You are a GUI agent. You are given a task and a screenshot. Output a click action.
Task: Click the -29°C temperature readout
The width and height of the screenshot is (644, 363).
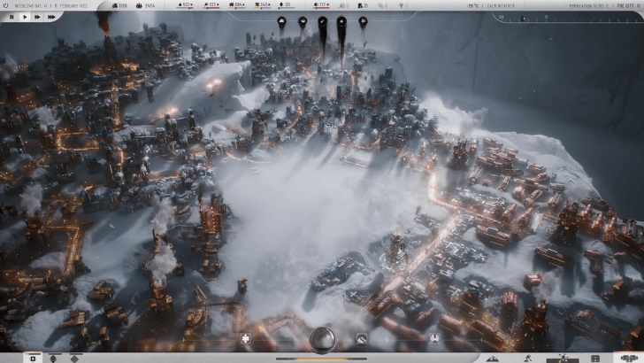click(472, 6)
